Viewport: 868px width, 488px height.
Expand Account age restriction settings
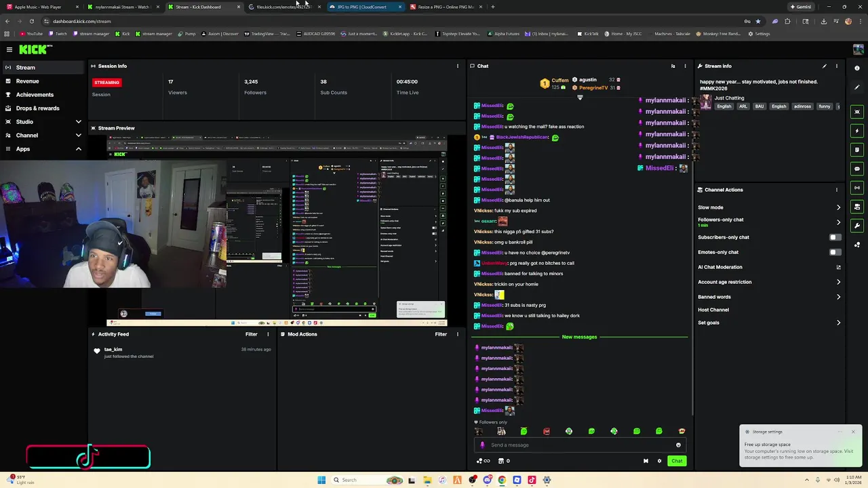pyautogui.click(x=838, y=282)
